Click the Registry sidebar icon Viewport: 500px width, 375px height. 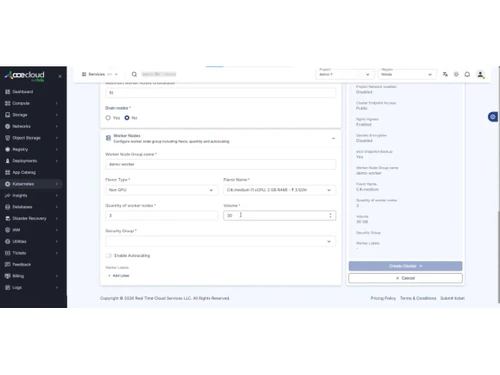8,149
